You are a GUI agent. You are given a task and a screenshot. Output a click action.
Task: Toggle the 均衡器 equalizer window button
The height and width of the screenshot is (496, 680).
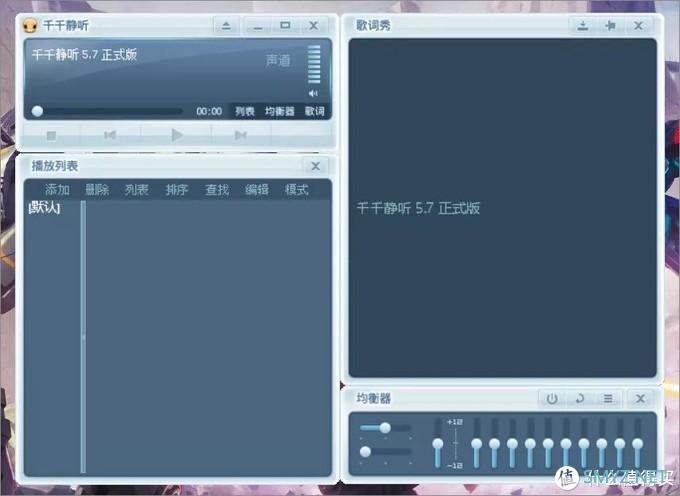point(280,111)
